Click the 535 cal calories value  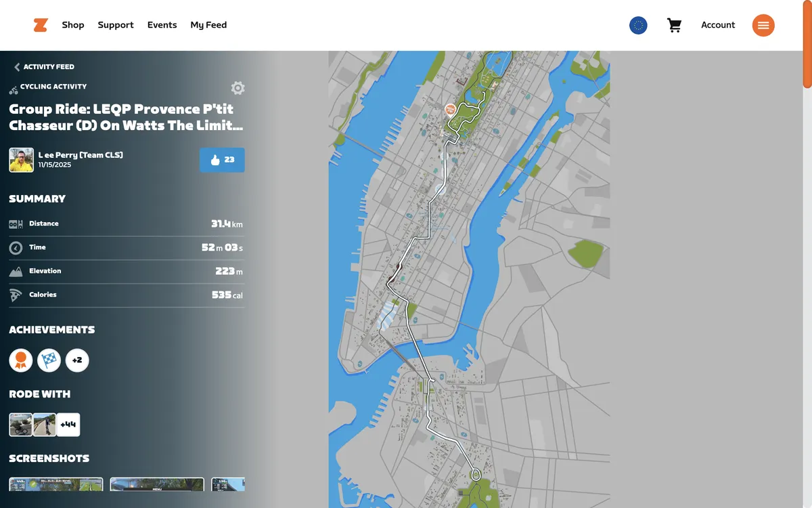(x=227, y=295)
